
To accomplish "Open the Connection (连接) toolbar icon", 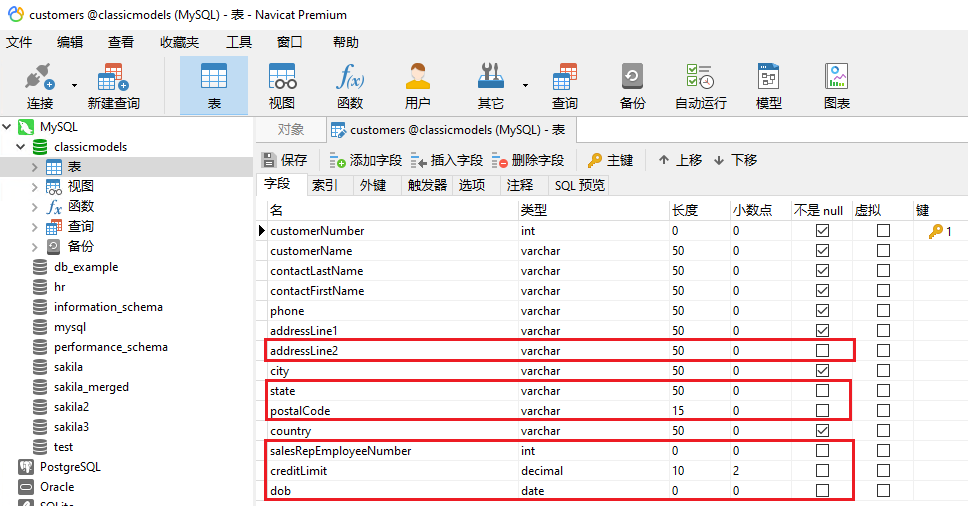I will [40, 86].
